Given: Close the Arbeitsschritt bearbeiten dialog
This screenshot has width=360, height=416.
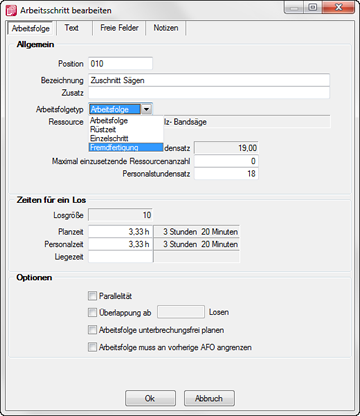Looking at the screenshot, I should tap(339, 7).
